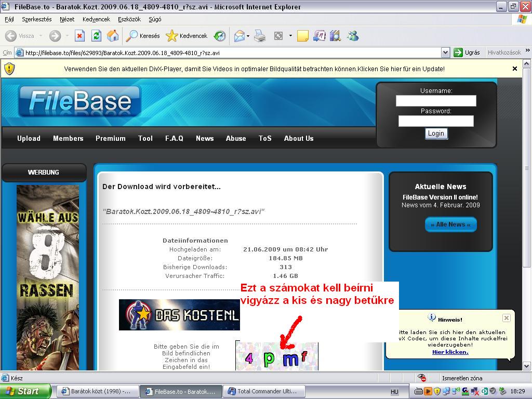This screenshot has width=532, height=399.
Task: Close the Hinweis balloon popup
Action: click(x=506, y=318)
